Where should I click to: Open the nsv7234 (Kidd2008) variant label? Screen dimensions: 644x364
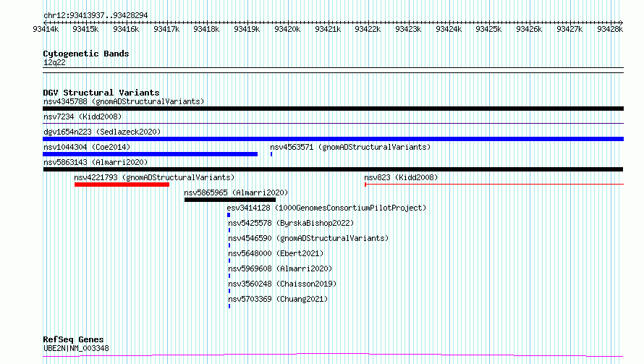[82, 117]
